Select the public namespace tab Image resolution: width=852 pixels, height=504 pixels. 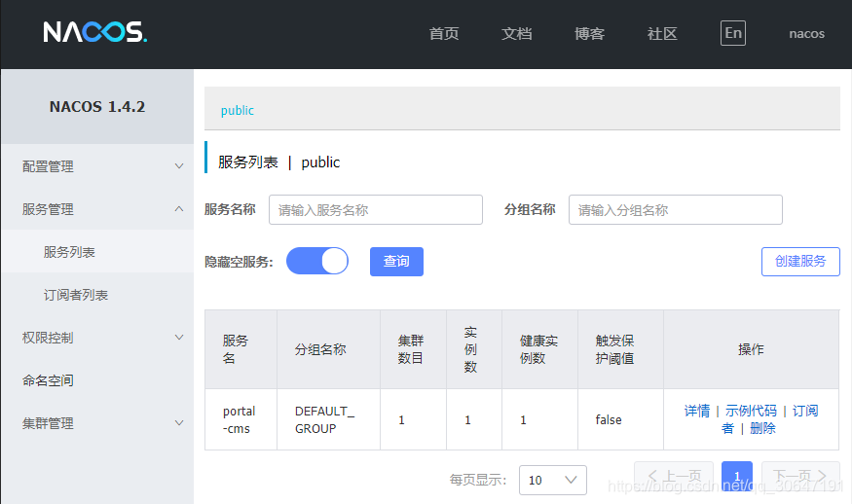click(237, 110)
